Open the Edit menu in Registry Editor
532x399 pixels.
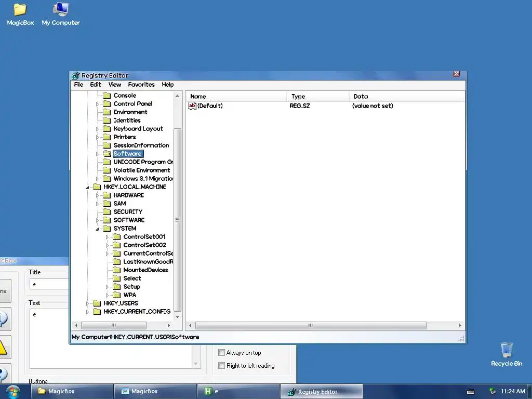point(96,85)
